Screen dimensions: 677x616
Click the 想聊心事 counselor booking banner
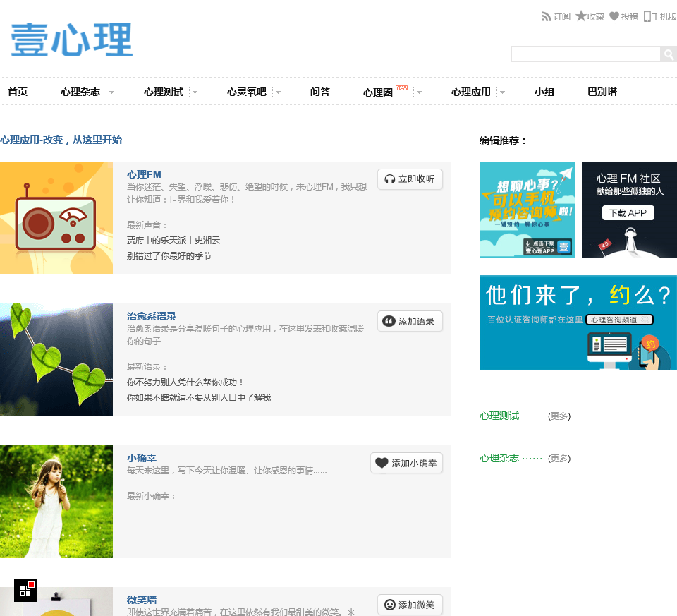527,210
